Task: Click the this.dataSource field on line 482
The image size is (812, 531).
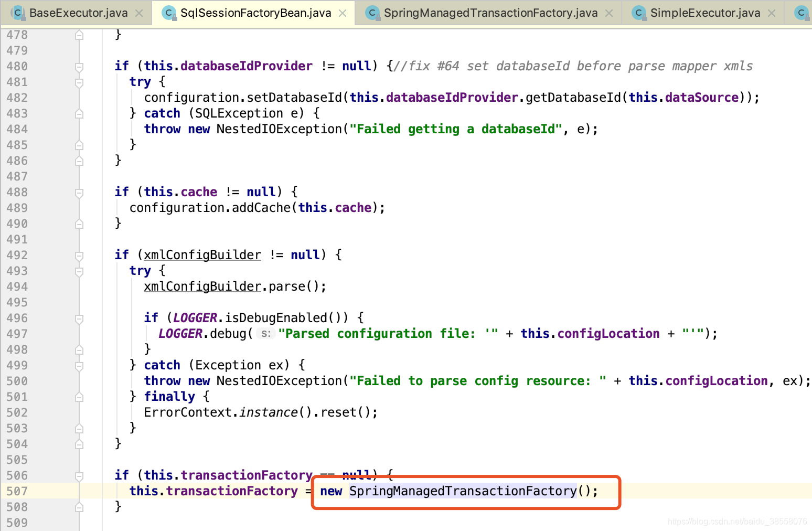Action: pyautogui.click(x=683, y=98)
